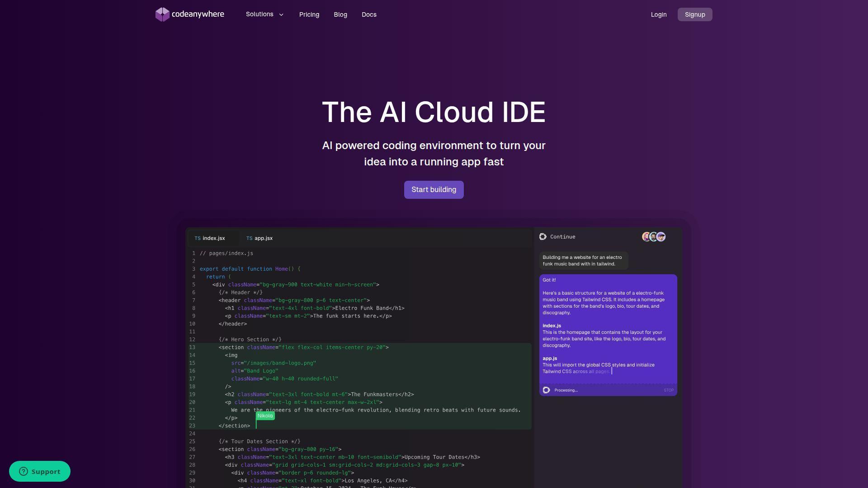Screen dimensions: 868x488
Task: Stop the AI processing with STOP
Action: point(668,390)
